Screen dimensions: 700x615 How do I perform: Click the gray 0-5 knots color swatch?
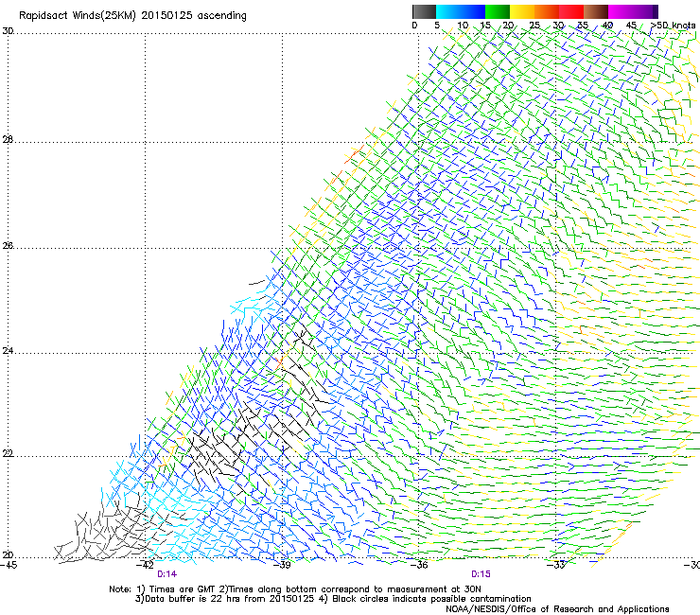(424, 11)
